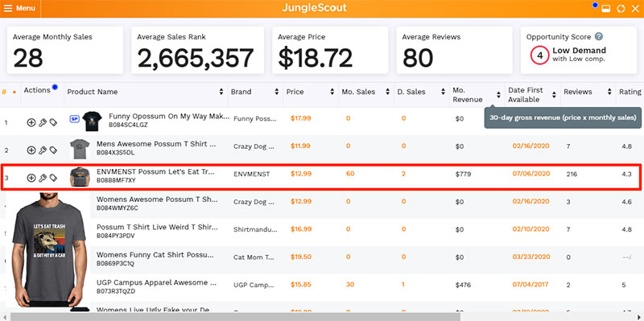Sort by Price column arrows
This screenshot has height=321, width=644.
pyautogui.click(x=332, y=92)
